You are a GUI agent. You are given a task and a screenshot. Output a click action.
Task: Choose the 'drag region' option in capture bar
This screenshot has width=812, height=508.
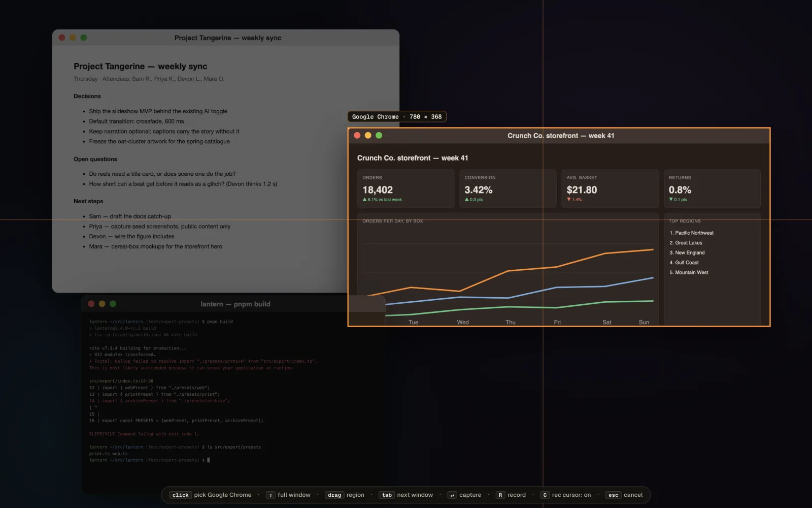pos(345,495)
